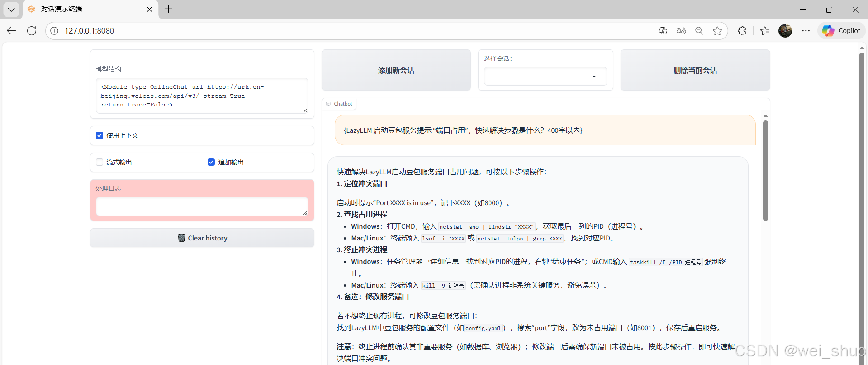Click the chatbot scroll-up arrow
The image size is (868, 365).
(765, 116)
